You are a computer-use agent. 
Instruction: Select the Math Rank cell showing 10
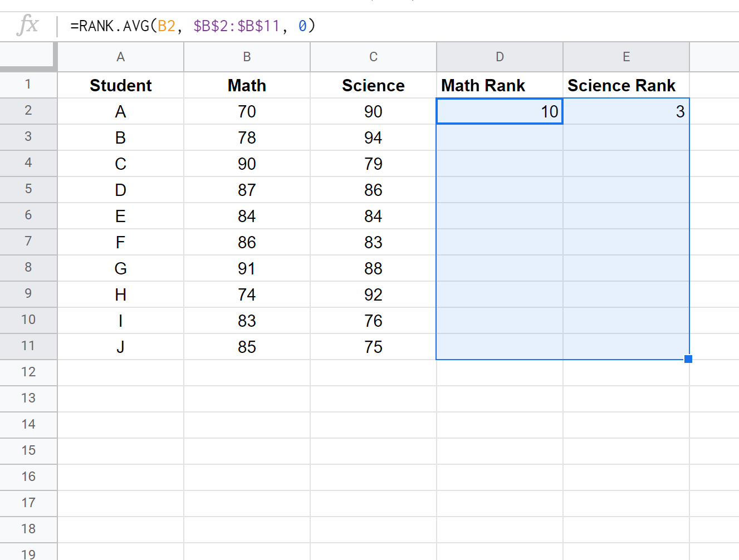(x=500, y=111)
